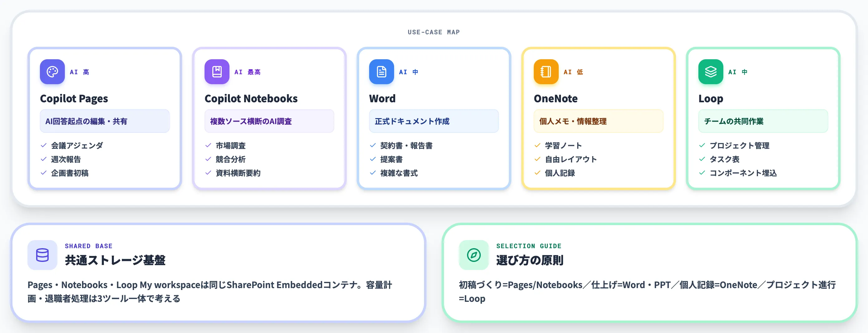Viewport: 868px width, 333px height.
Task: Click the SharePoint Embedded description paragraph
Action: [210, 292]
